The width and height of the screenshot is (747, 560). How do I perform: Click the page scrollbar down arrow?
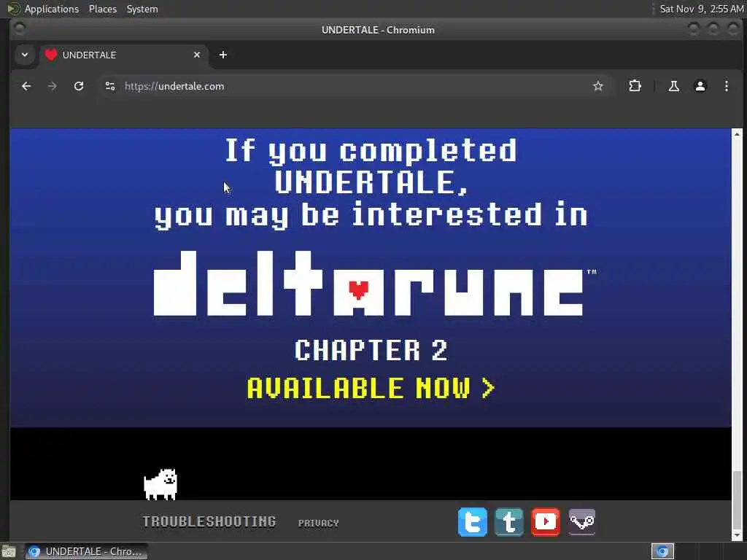(x=737, y=536)
